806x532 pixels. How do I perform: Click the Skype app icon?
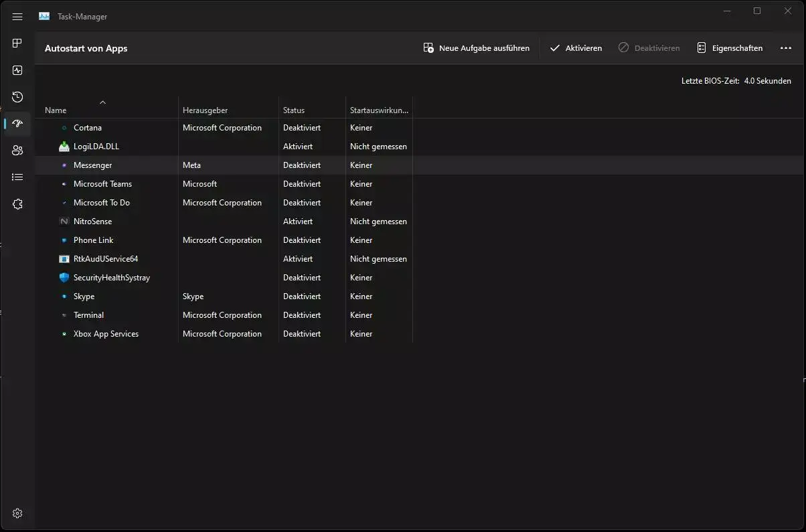(64, 296)
